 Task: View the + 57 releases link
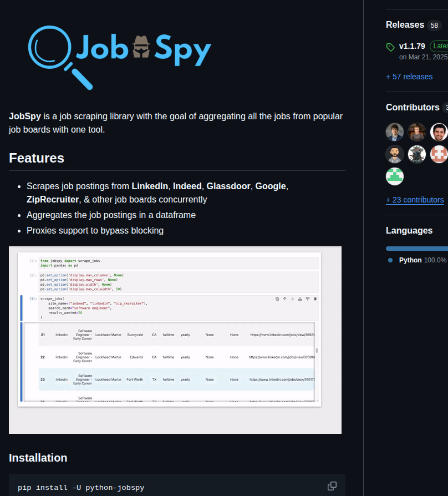click(409, 77)
